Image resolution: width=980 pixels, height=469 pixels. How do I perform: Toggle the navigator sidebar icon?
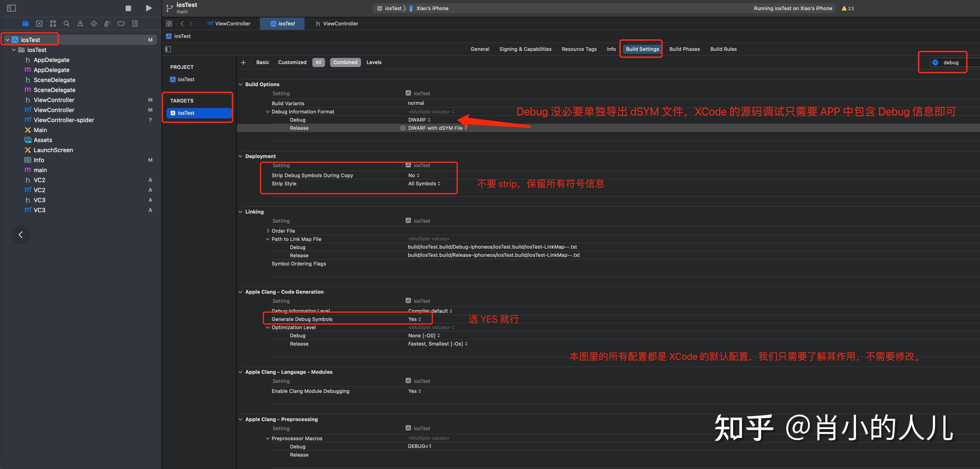[11, 8]
